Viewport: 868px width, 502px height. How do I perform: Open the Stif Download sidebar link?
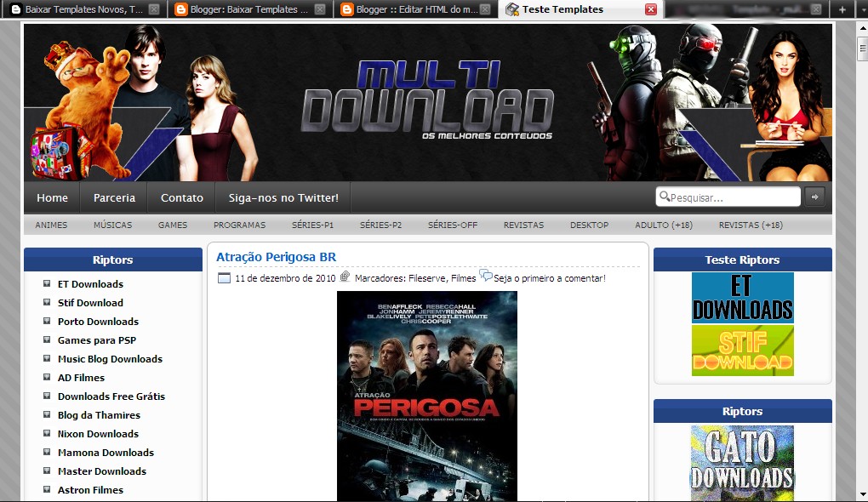[91, 303]
